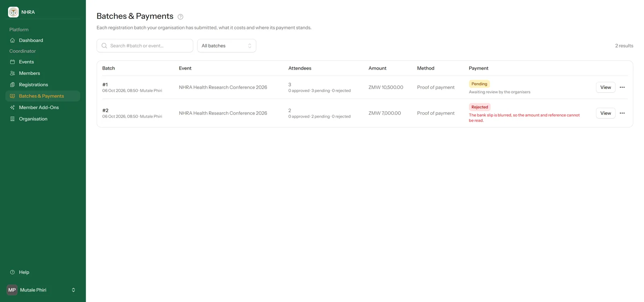Click the Attendees column header

tap(300, 68)
